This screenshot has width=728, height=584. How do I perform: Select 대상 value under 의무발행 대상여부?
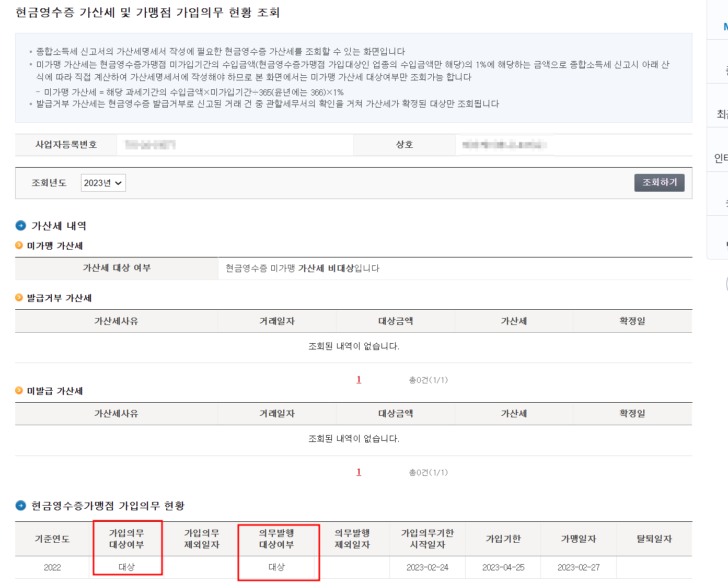pos(276,567)
